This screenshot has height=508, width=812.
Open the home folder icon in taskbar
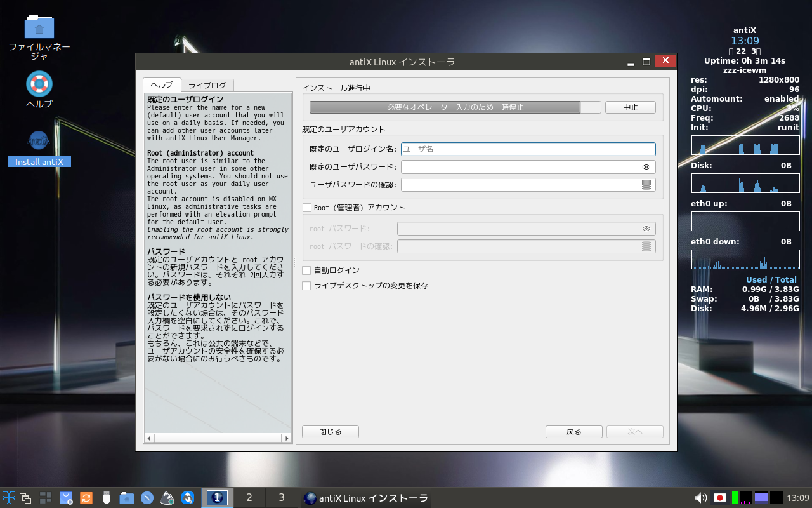(127, 498)
